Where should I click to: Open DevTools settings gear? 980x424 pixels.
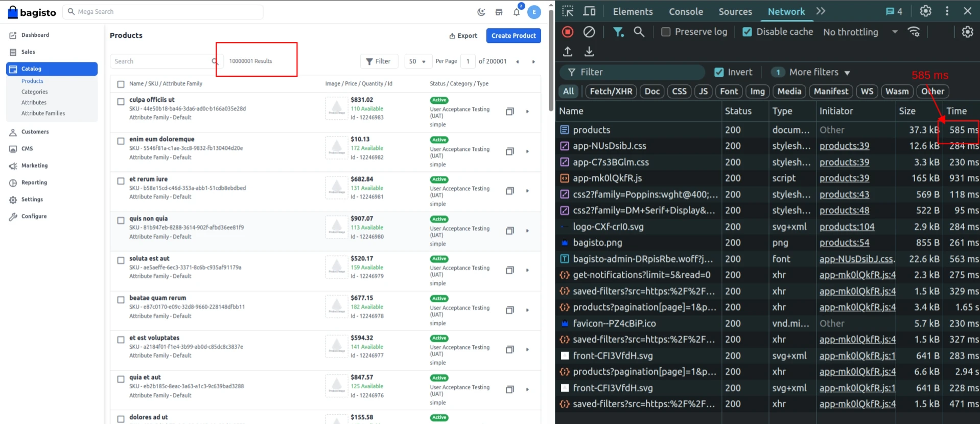[925, 11]
